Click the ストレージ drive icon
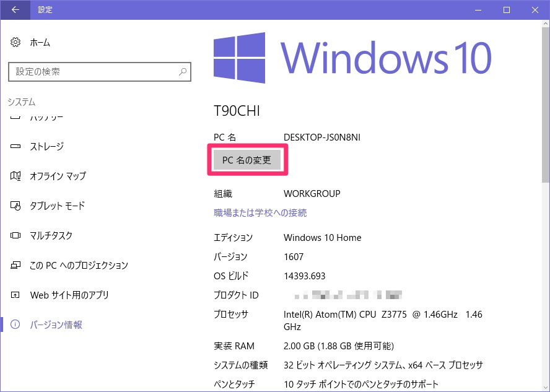This screenshot has width=550, height=392. (15, 146)
